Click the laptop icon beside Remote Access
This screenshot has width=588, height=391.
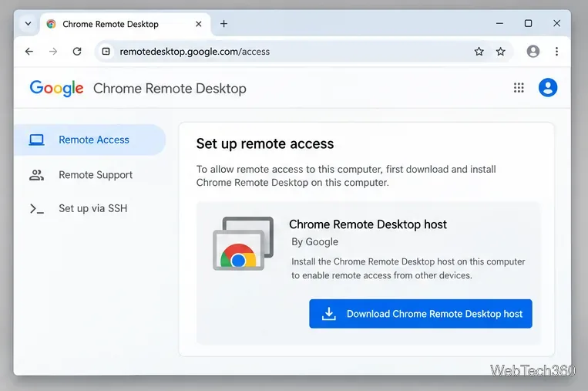(x=37, y=140)
